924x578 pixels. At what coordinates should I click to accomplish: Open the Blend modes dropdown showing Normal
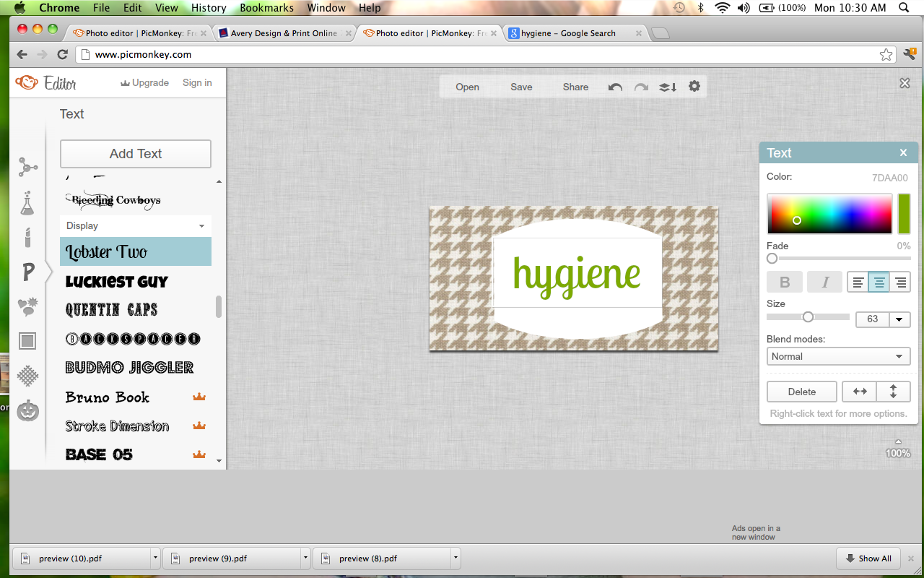coord(838,355)
